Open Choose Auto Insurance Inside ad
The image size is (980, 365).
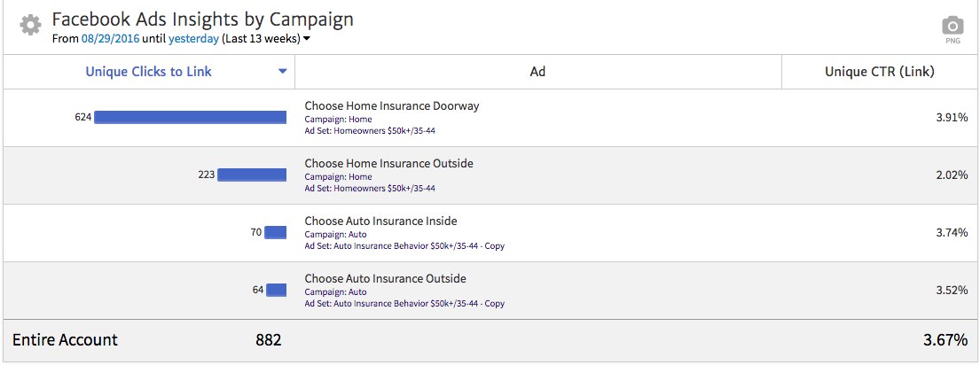(x=380, y=221)
